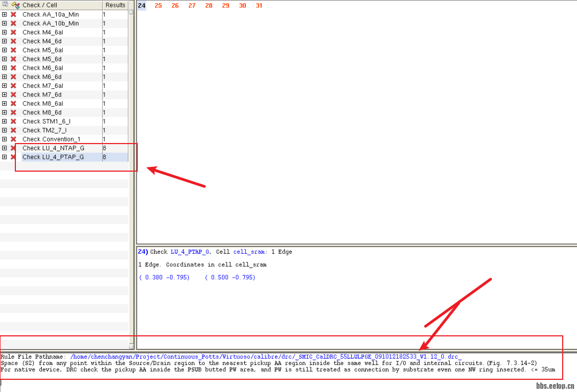Expand the Check M4_6al row
Image resolution: width=577 pixels, height=392 pixels.
point(4,32)
